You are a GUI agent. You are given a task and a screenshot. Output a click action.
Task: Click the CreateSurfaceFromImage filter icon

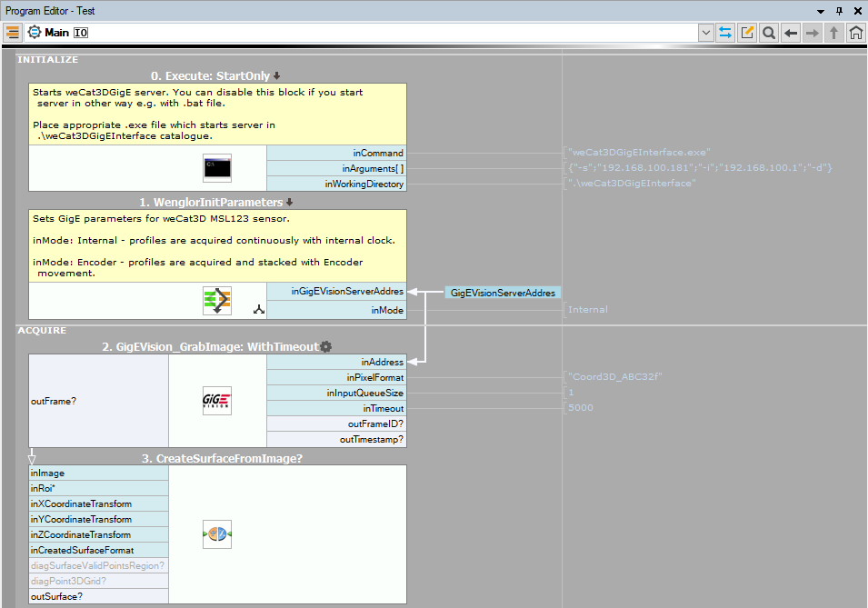pos(217,534)
